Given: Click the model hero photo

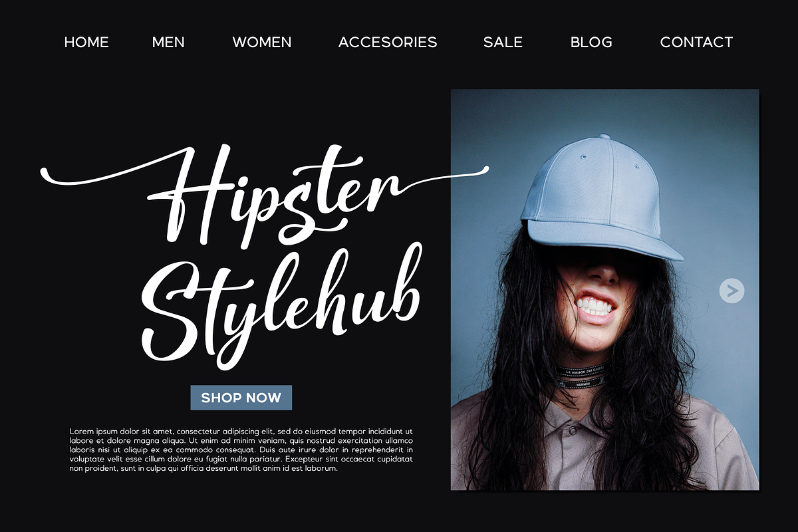Looking at the screenshot, I should 604,290.
